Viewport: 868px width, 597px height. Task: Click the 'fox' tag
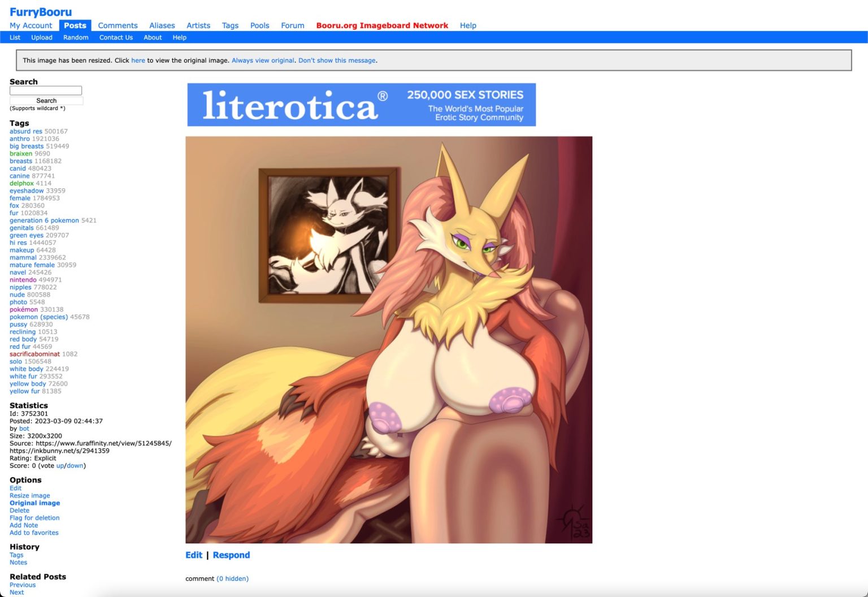(14, 206)
